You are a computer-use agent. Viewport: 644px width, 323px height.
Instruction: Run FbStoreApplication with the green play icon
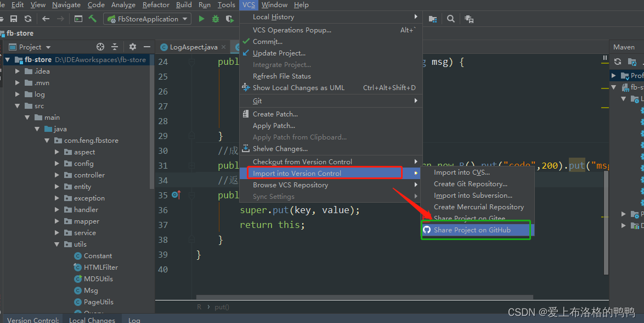[x=201, y=19]
